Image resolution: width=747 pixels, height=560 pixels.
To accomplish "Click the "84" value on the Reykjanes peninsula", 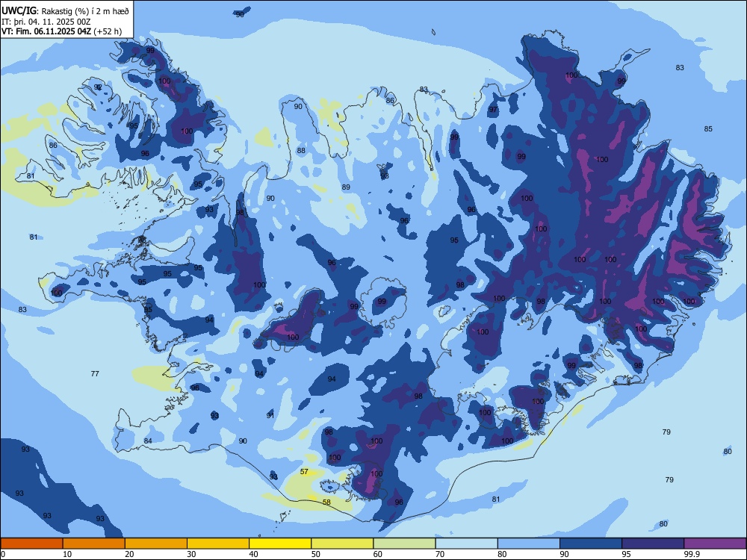I will [148, 441].
